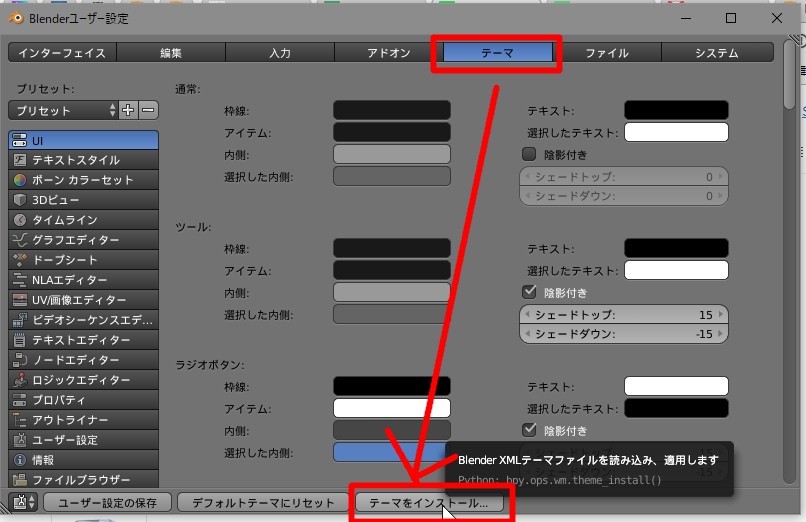Click テーマをインストール button
Viewport: 806px width, 522px height.
tap(429, 502)
